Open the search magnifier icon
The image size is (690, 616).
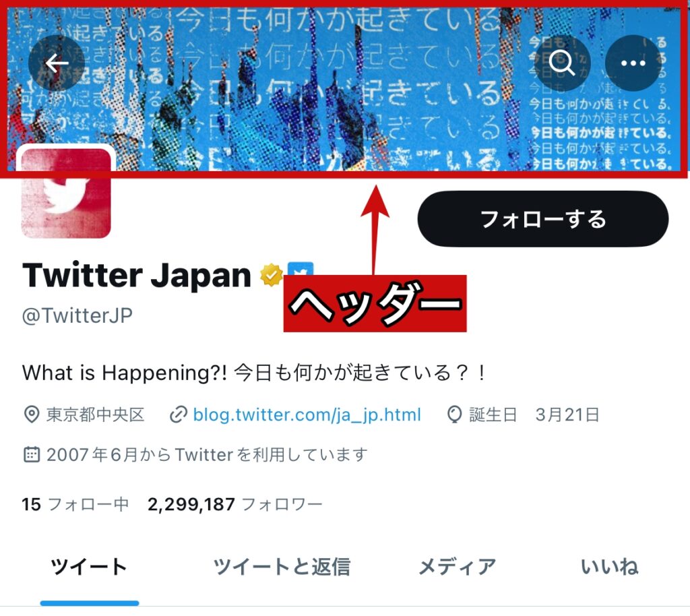[562, 63]
